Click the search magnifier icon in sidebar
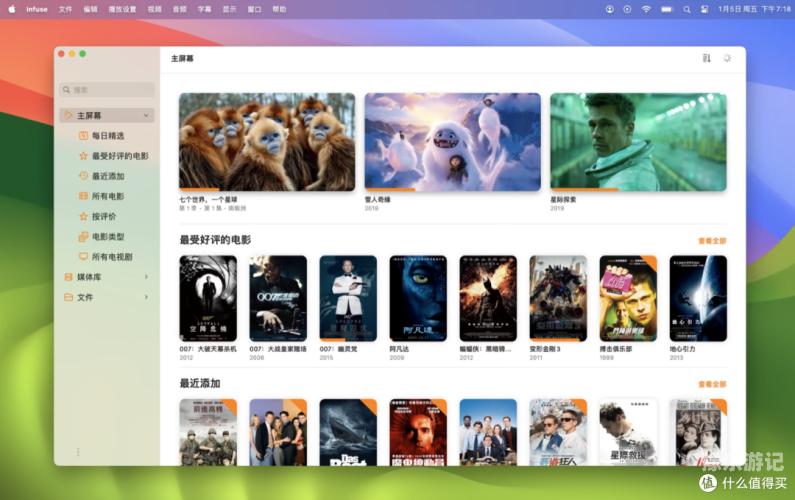Image resolution: width=795 pixels, height=500 pixels. pyautogui.click(x=66, y=90)
